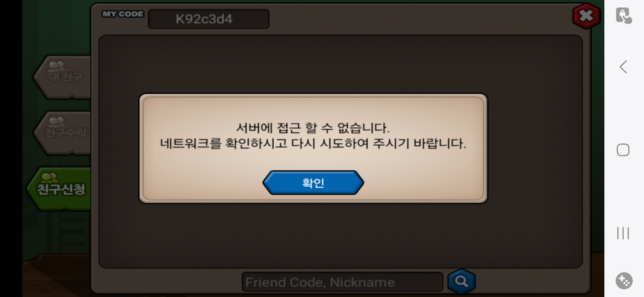Focus the Friend Code, Nickname input field

342,282
